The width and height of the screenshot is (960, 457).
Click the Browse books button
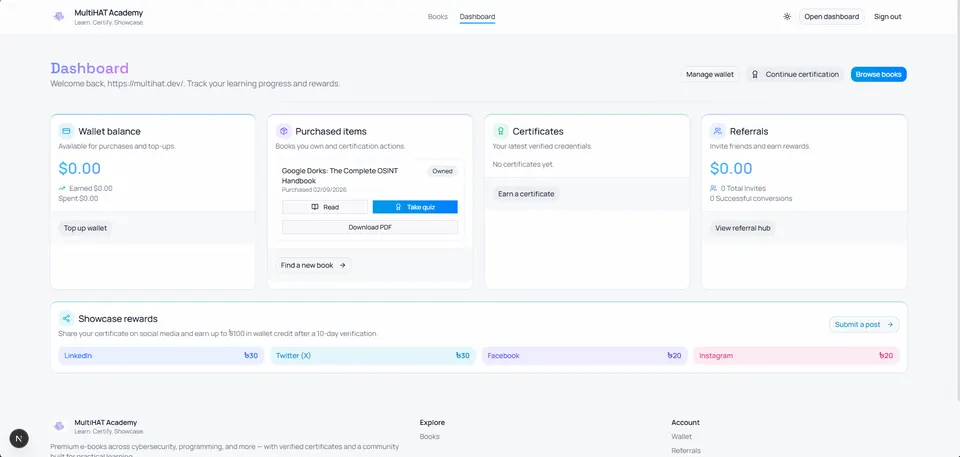pos(879,74)
